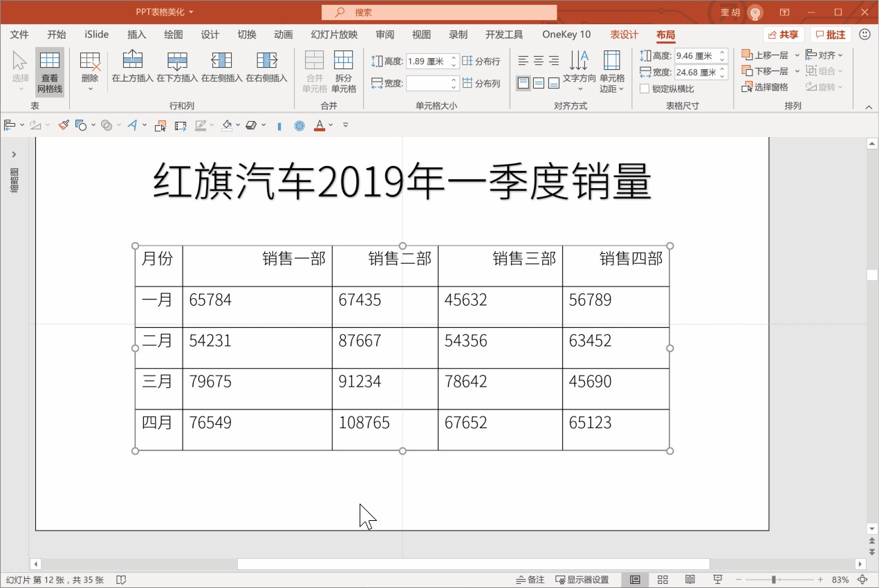The image size is (879, 588).
Task: Expand the 下移一层 dropdown arrow
Action: point(797,71)
